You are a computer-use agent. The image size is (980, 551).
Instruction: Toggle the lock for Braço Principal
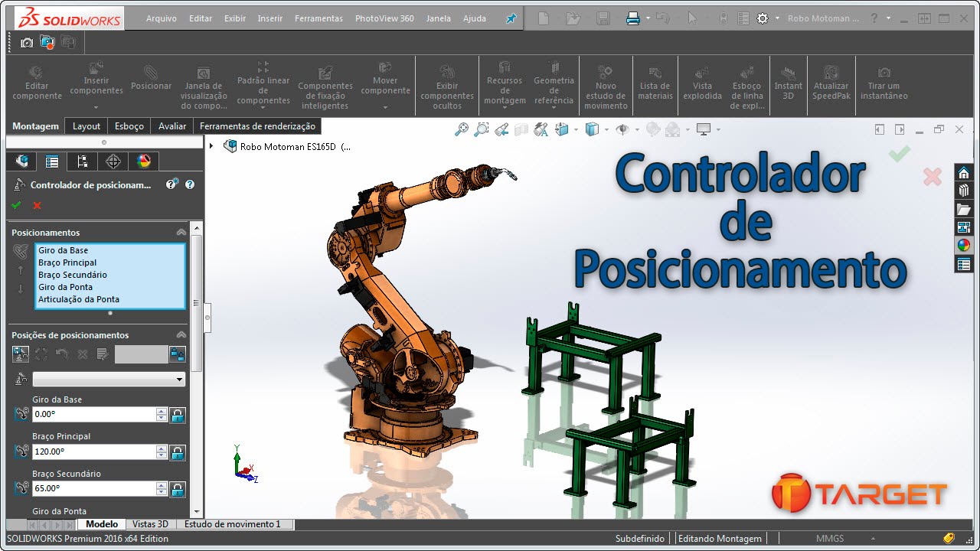[178, 452]
